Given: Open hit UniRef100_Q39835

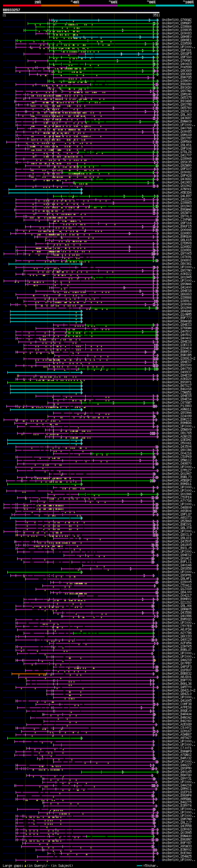Looking at the screenshot, I should pyautogui.click(x=177, y=30).
